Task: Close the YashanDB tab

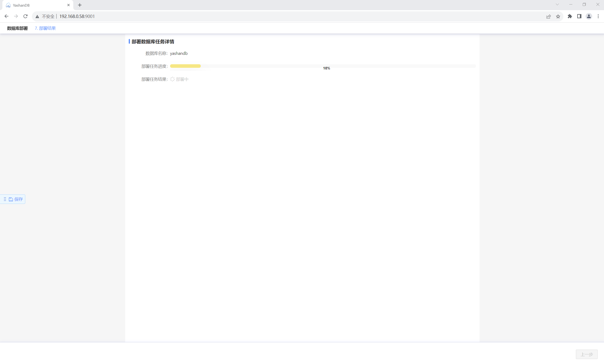Action: [69, 5]
